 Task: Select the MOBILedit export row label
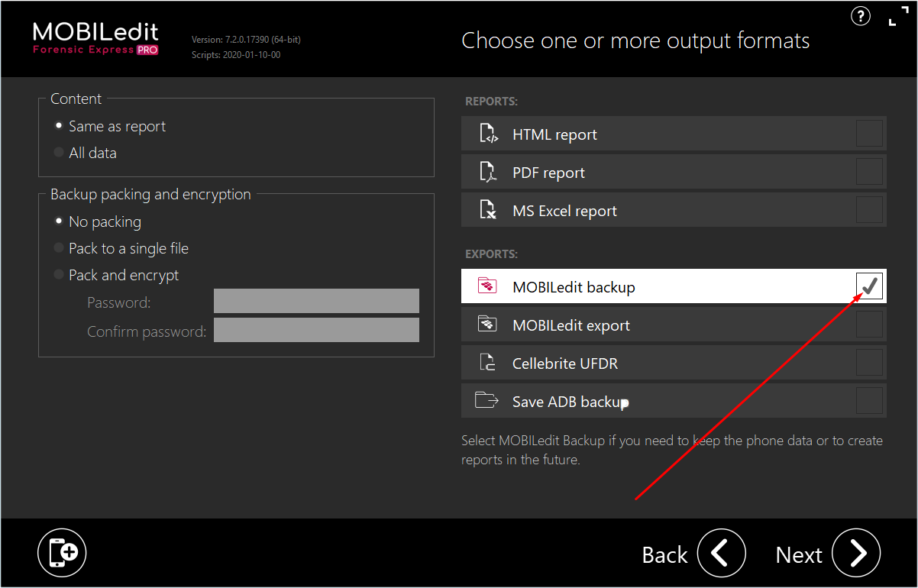(x=571, y=325)
